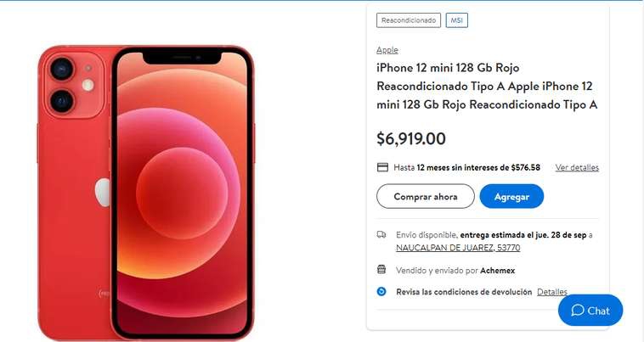Click the seller storefront icon
Screen dimensions: 644x342
[381, 269]
